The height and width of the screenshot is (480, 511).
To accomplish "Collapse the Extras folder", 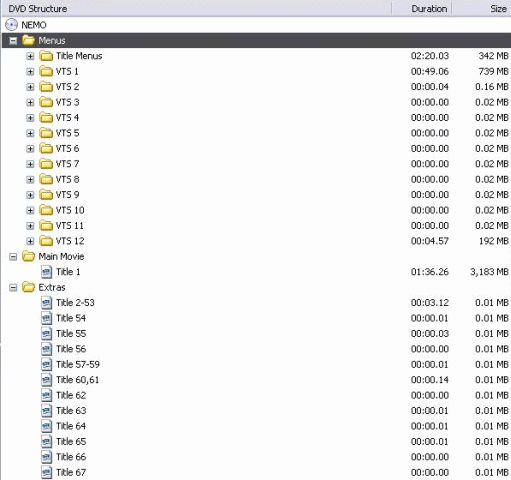I will 13,287.
